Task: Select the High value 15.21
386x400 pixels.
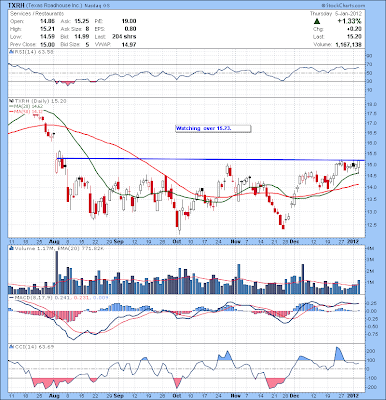Action: coord(47,29)
